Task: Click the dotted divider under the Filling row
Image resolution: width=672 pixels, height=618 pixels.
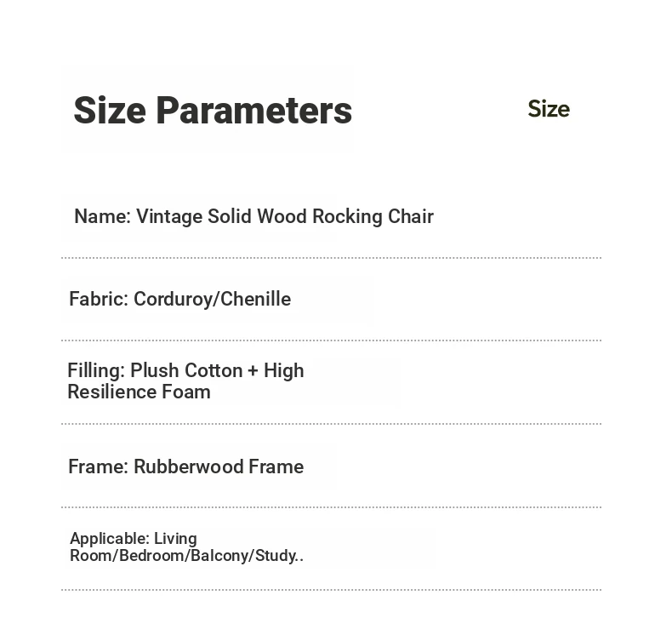Action: click(331, 423)
